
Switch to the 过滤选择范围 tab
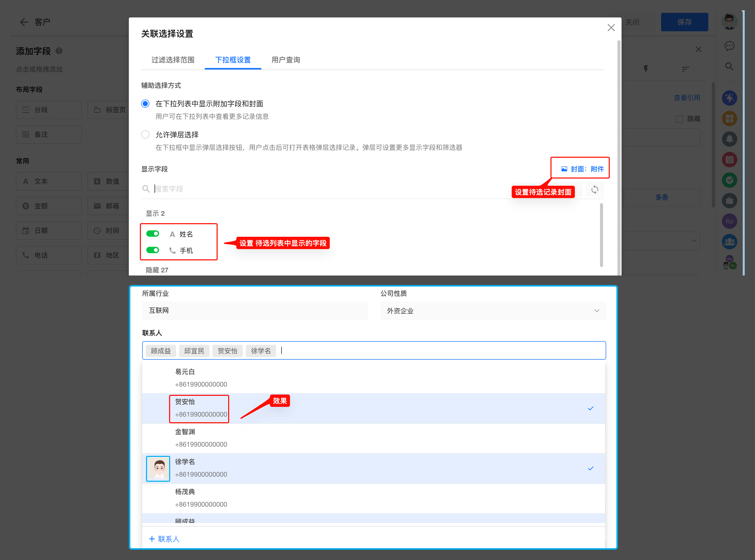tap(172, 60)
